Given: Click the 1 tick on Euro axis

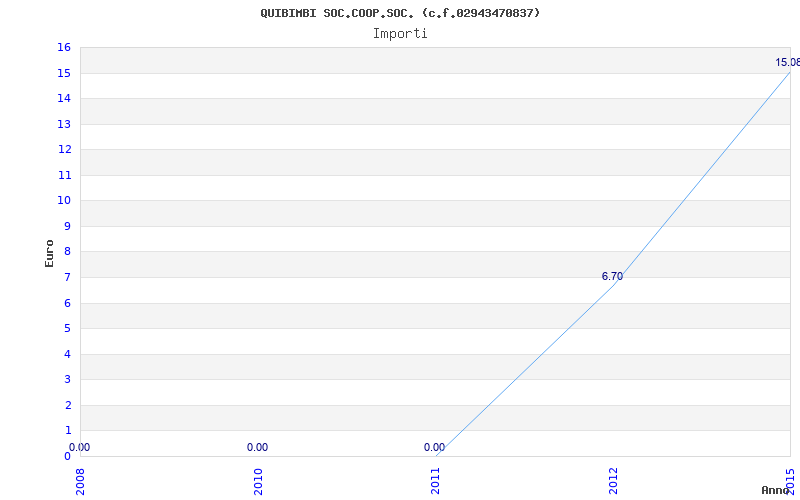Looking at the screenshot, I should [67, 431].
